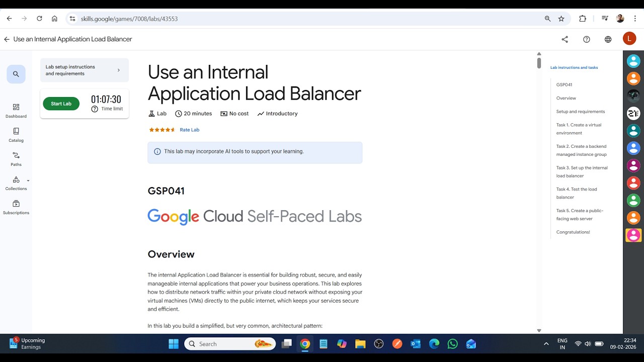Click the ENG IN language indicator
Viewport: 644px width, 362px height.
tap(562, 344)
